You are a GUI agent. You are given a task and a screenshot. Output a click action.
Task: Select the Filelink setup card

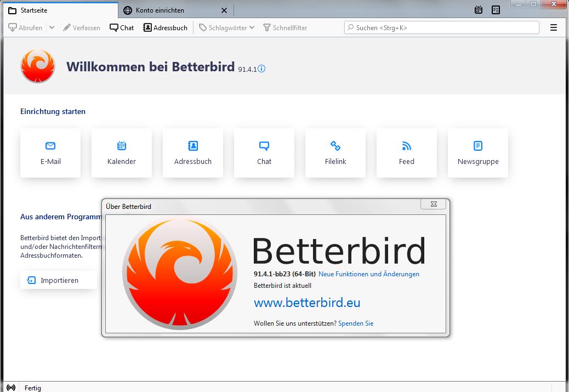point(335,153)
